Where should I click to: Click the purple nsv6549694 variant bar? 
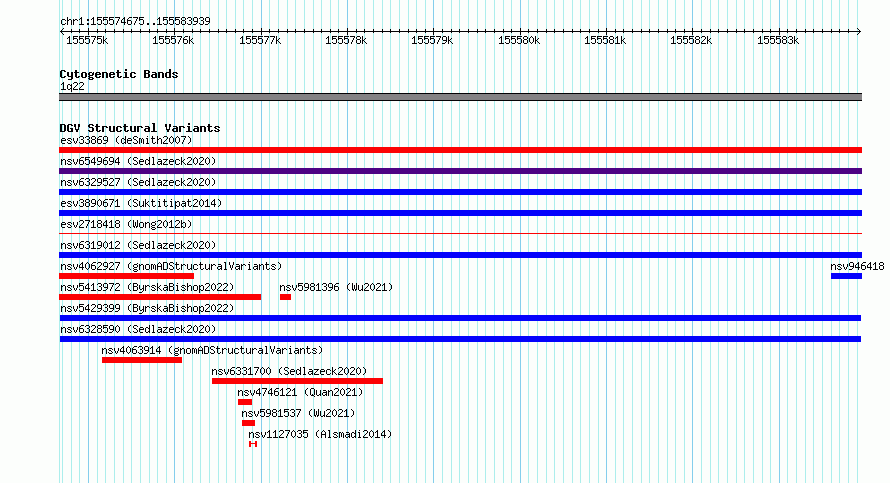(460, 171)
